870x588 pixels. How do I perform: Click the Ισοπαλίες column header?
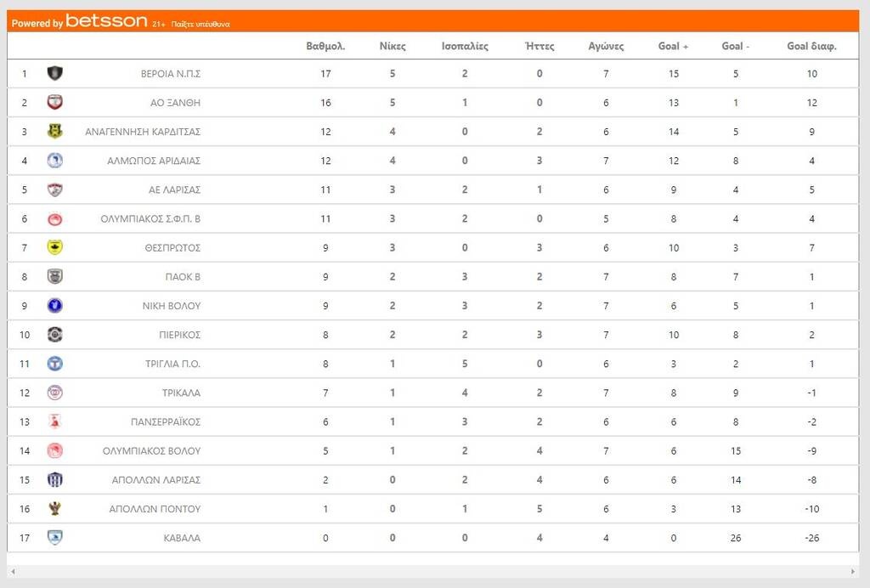point(465,47)
